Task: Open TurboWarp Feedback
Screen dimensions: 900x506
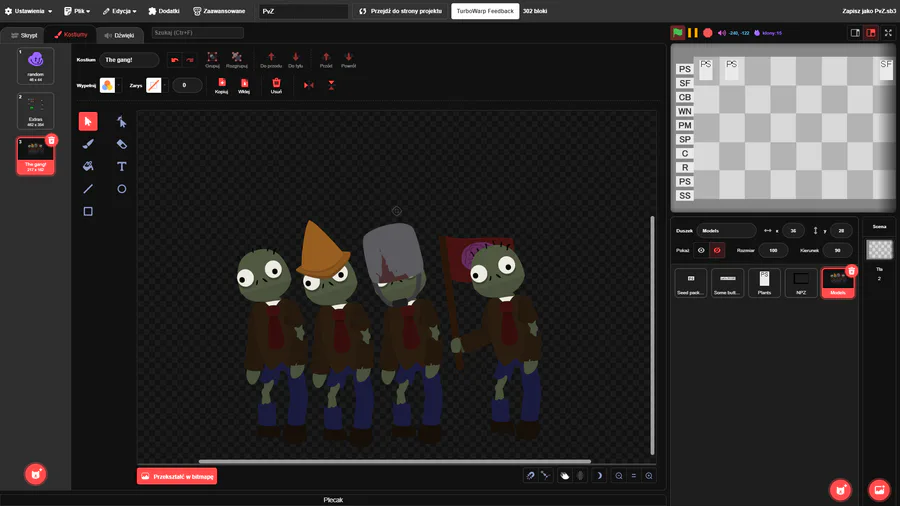Action: 485,11
